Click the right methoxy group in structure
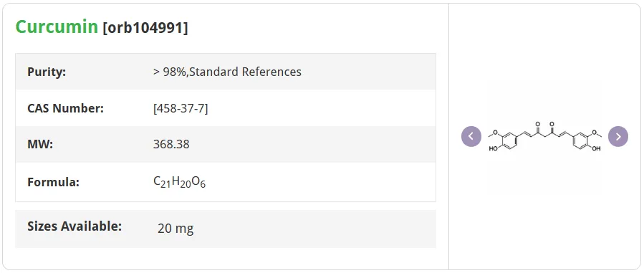 (595, 133)
